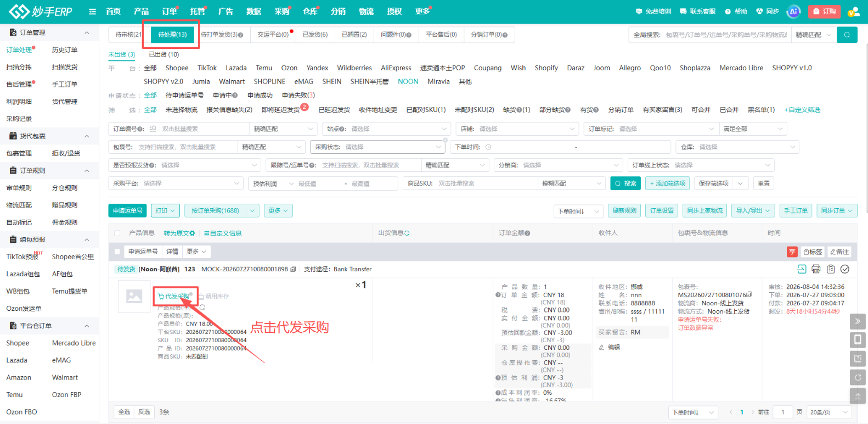The height and width of the screenshot is (424, 868).
Task: Click 联系客服 contact support
Action: coord(697,12)
